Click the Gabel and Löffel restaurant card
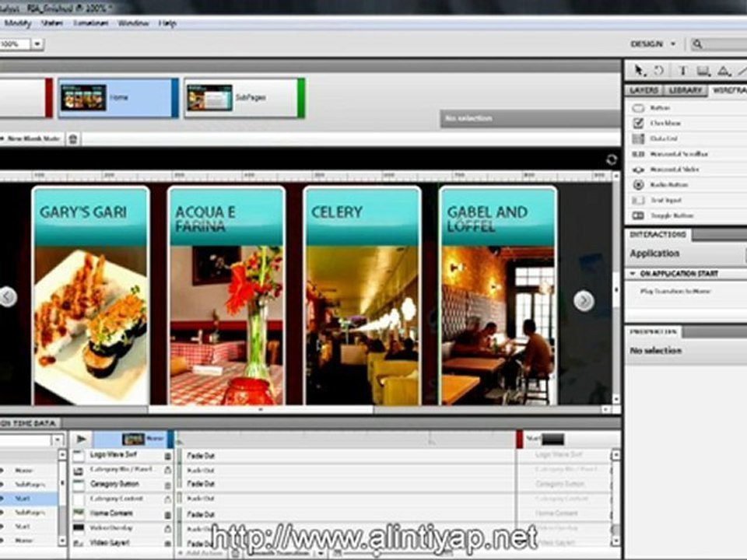This screenshot has height=560, width=747. [498, 296]
